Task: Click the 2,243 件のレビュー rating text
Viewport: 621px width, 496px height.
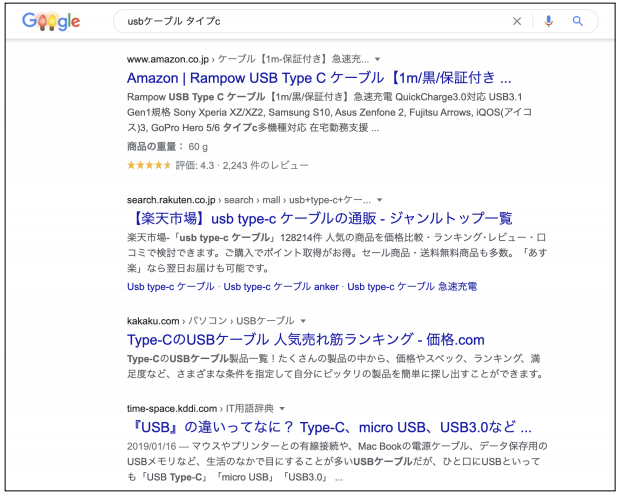Action: pos(265,165)
